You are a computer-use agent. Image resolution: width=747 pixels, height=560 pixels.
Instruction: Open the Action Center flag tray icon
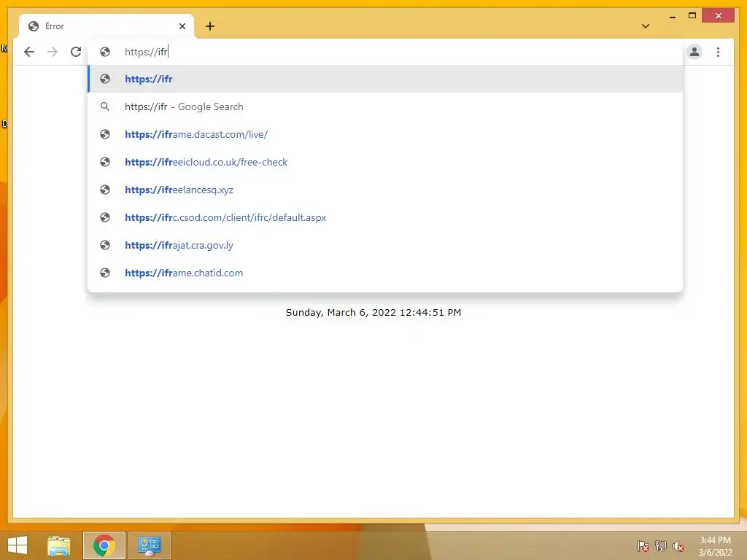(x=643, y=546)
